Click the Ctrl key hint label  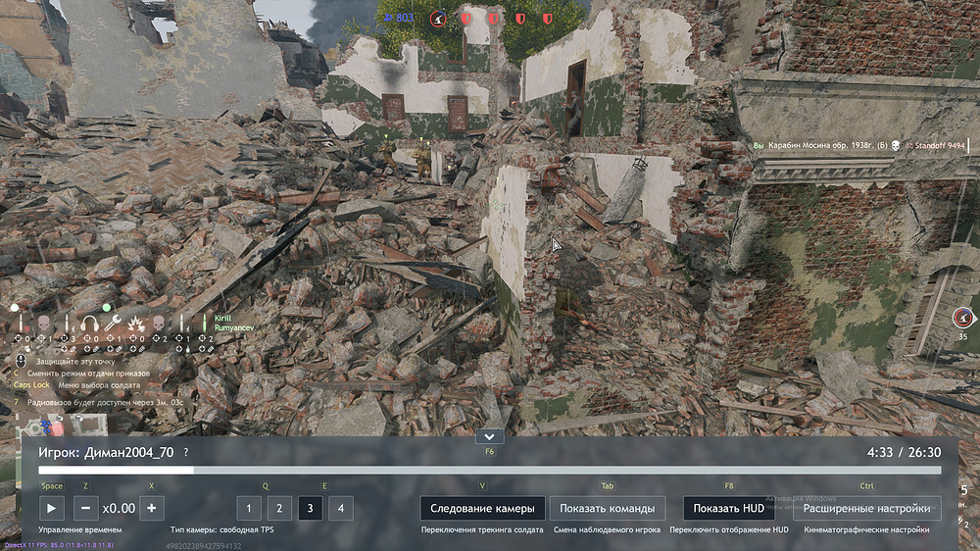[866, 486]
